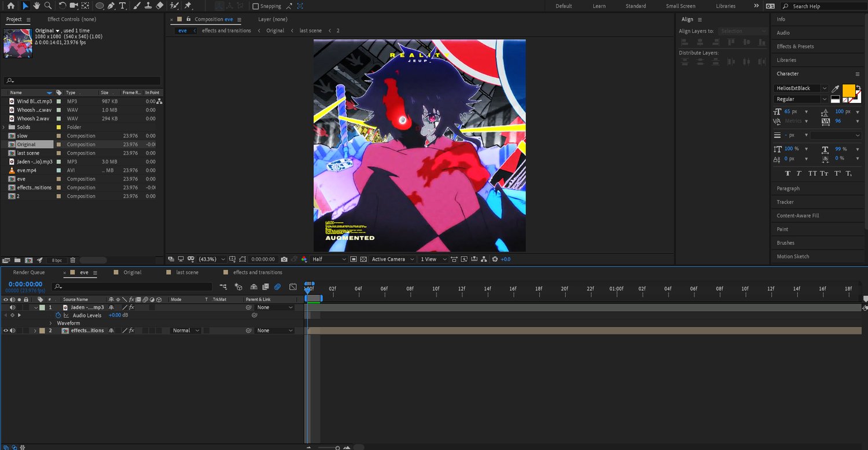The image size is (868, 450).
Task: Take a snapshot with the camera icon
Action: 284,259
